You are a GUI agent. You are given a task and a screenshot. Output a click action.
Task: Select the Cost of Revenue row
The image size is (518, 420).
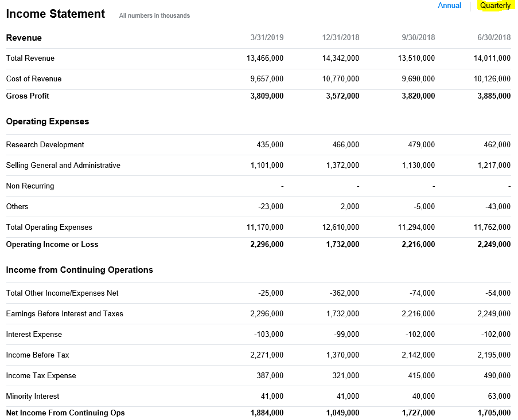click(33, 78)
